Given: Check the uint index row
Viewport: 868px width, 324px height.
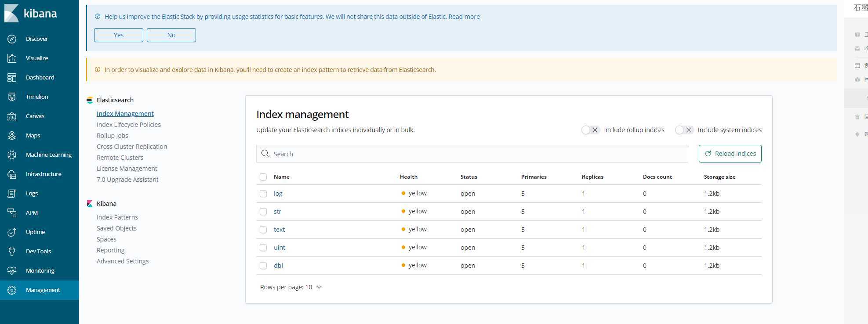Looking at the screenshot, I should click(263, 248).
